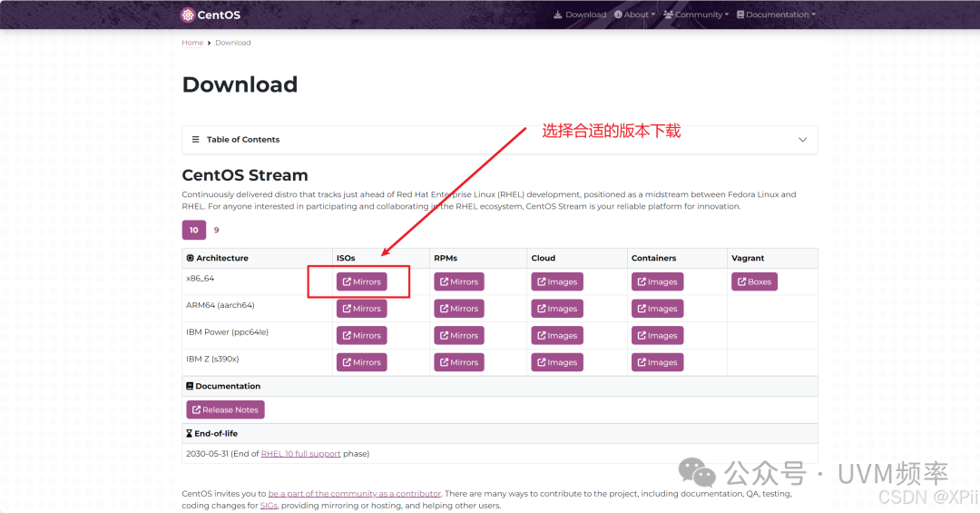980x513 pixels.
Task: Open the Documentation dropdown menu
Action: click(776, 15)
